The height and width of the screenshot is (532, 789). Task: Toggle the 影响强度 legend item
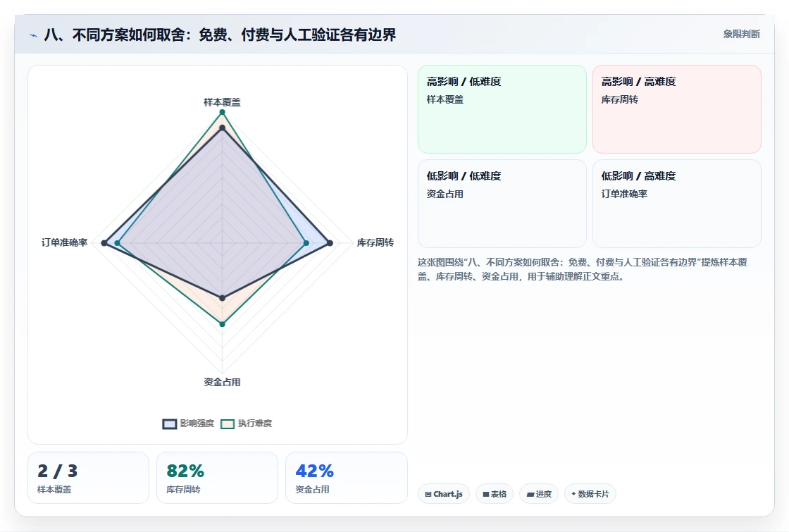coord(188,423)
